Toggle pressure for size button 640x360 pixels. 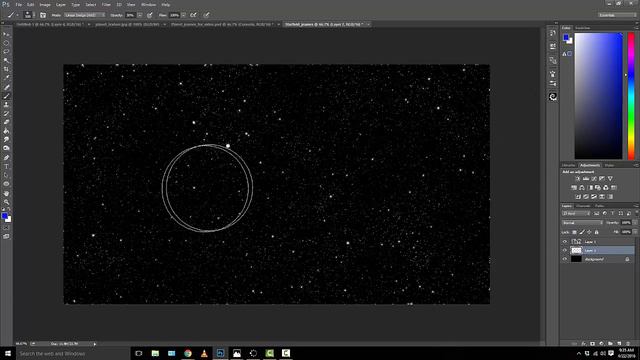[x=207, y=15]
